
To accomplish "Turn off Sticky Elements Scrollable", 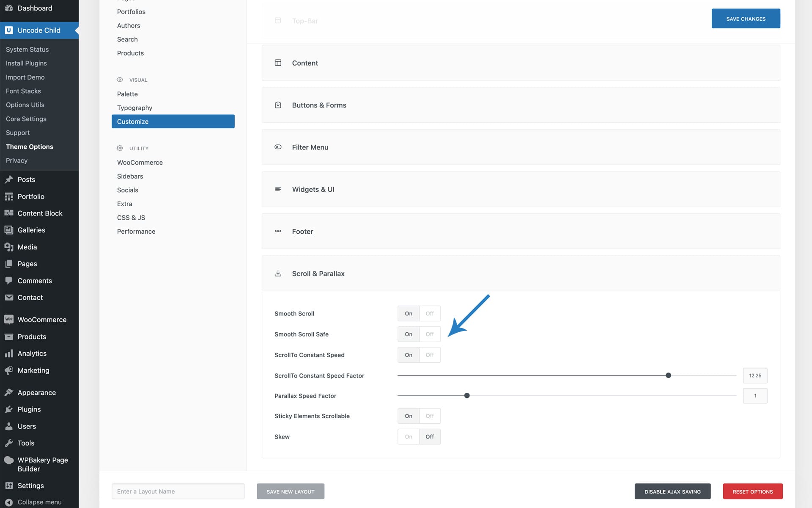I will (x=430, y=416).
